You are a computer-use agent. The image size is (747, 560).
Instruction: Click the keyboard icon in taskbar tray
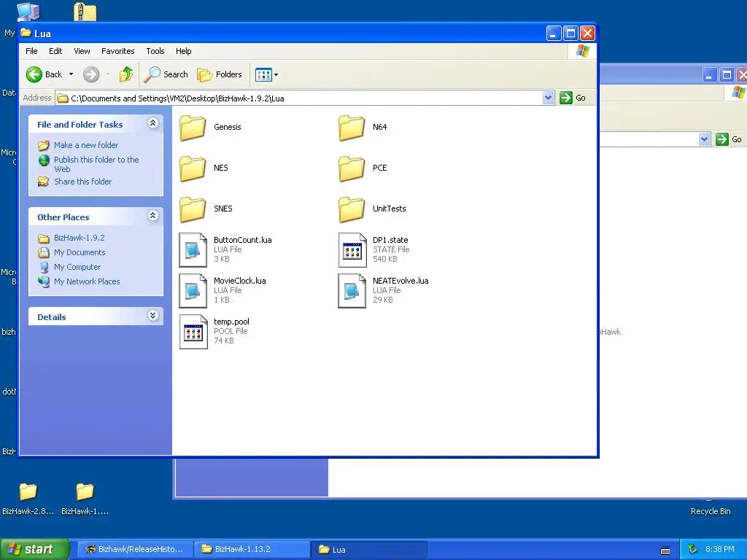[x=665, y=551]
